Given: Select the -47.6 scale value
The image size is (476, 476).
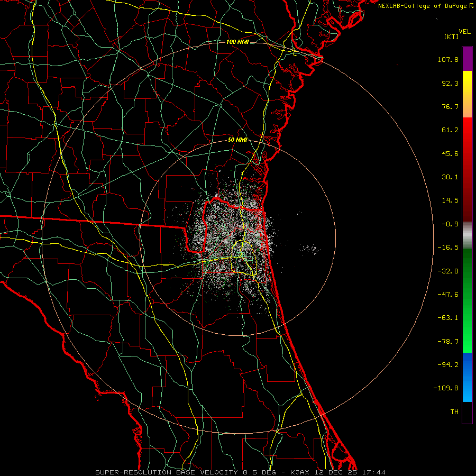Looking at the screenshot, I should [448, 295].
